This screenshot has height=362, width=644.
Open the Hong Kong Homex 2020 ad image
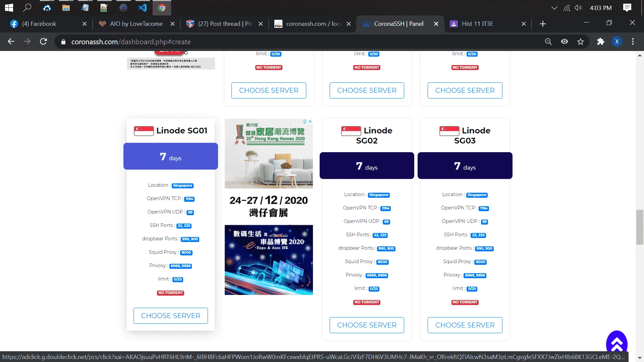269,154
